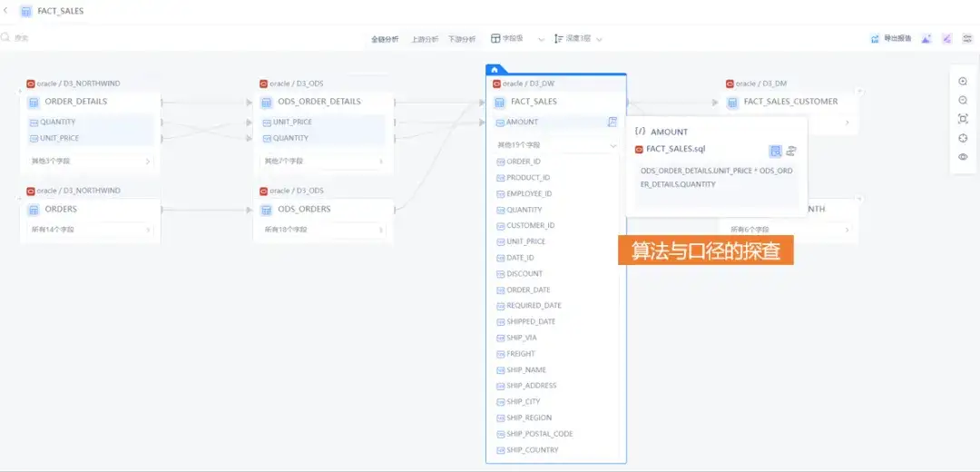The height and width of the screenshot is (472, 980).
Task: Expand 其他3个字段 in ORDER_DETAILS
Action: (91, 161)
